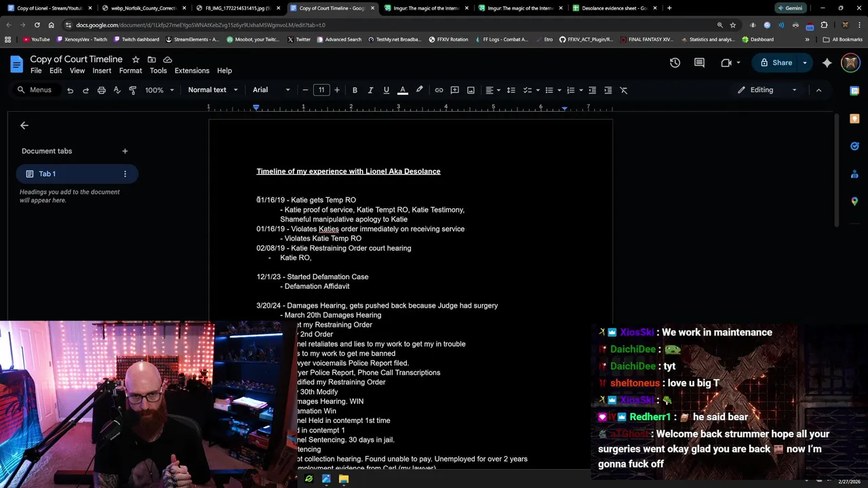The height and width of the screenshot is (488, 868).
Task: Open the Editing mode dropdown
Action: click(x=767, y=90)
